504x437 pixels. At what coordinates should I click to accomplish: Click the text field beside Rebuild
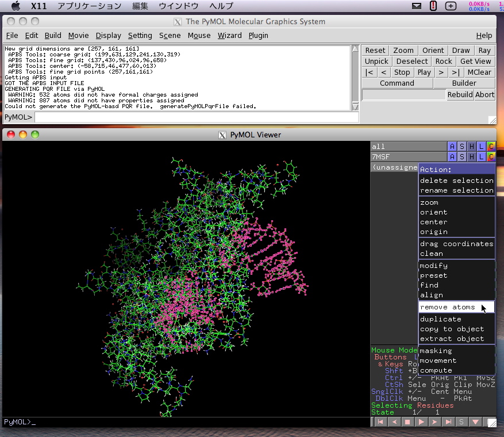click(x=403, y=95)
